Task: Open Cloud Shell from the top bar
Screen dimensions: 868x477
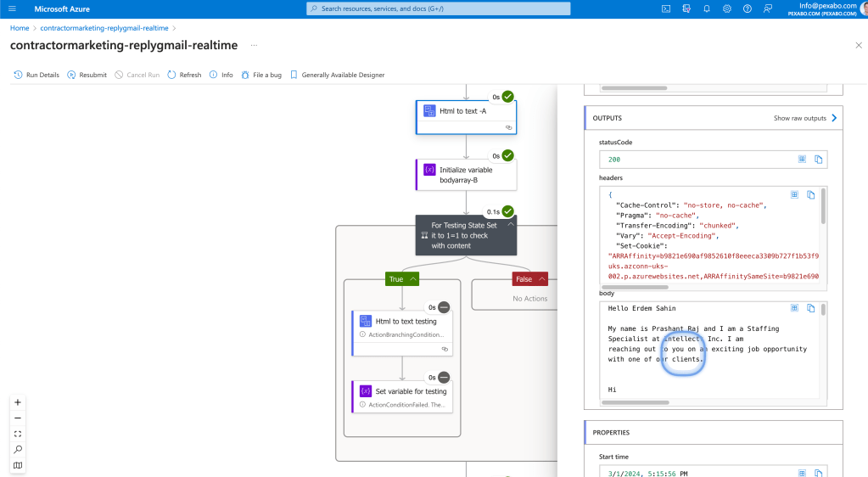Action: tap(666, 8)
